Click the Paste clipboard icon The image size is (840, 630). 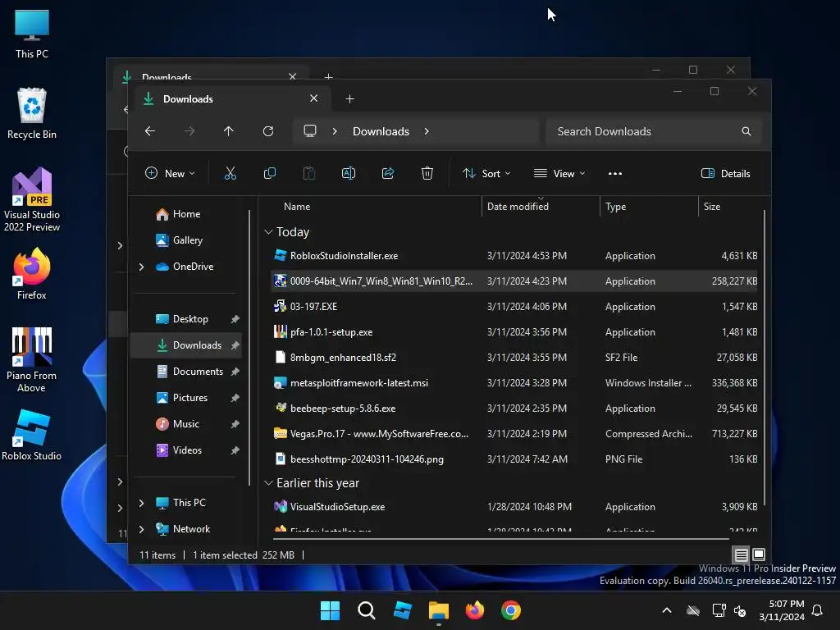[x=309, y=173]
